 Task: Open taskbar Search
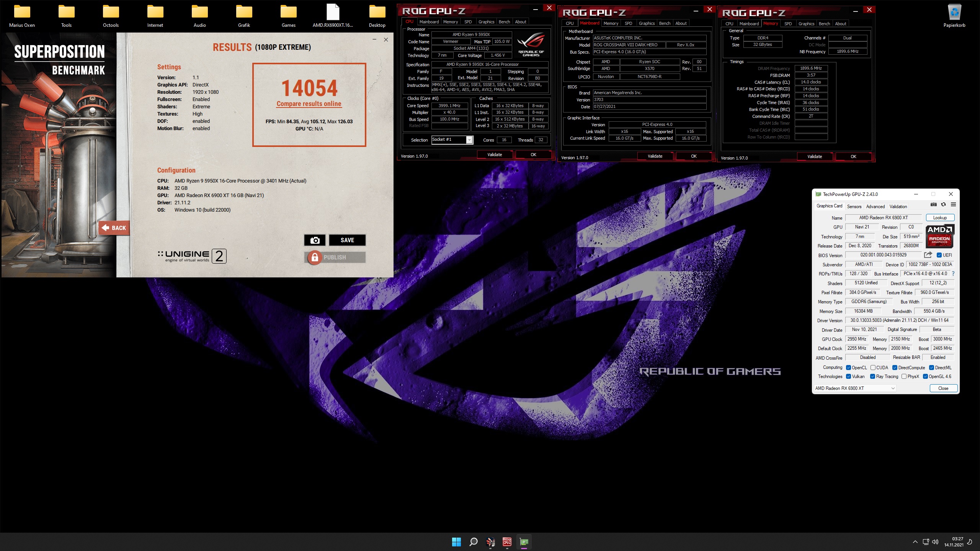click(x=473, y=541)
